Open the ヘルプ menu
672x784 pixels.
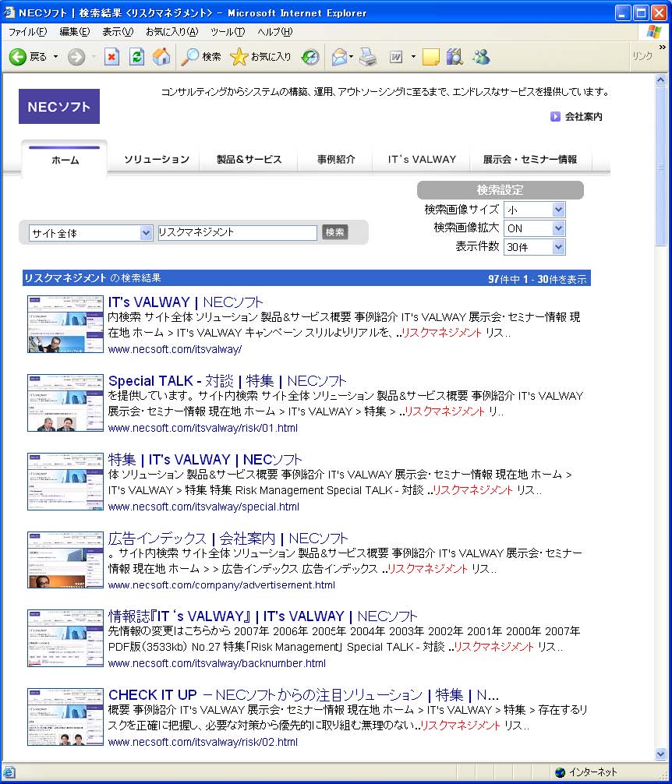tap(274, 31)
